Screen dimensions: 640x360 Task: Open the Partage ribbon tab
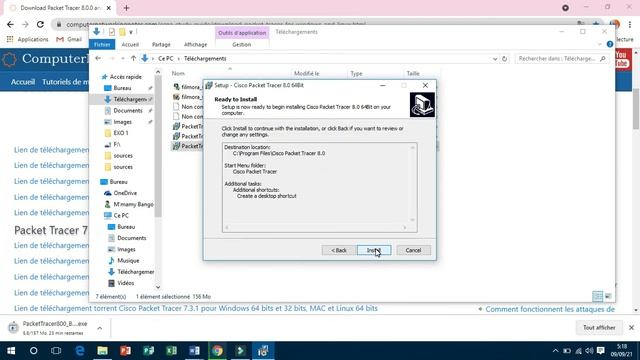[x=161, y=44]
